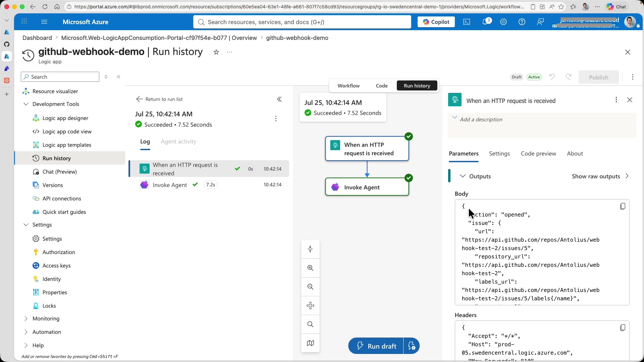
Task: Zoom in on the workflow canvas
Action: pyautogui.click(x=310, y=268)
